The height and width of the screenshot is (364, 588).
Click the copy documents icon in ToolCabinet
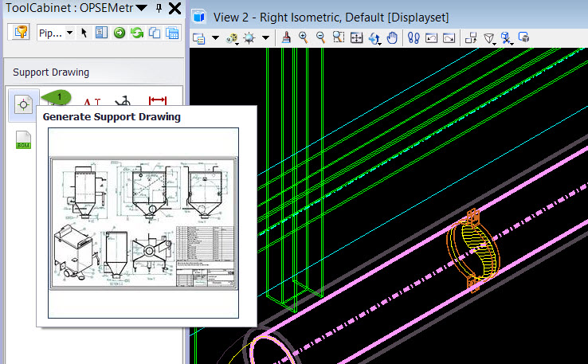154,33
